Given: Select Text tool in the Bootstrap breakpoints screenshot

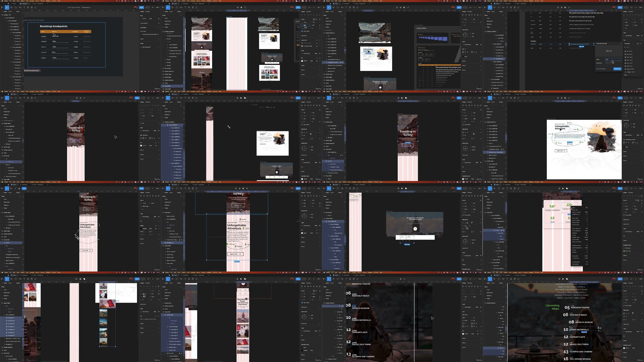Looking at the screenshot, I should (24, 7).
